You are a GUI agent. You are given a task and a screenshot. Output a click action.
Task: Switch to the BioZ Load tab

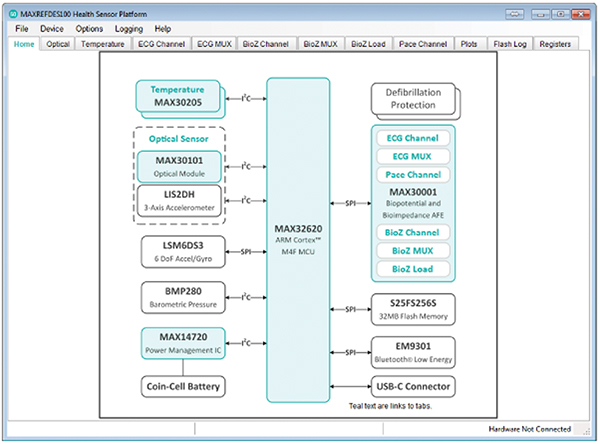pos(368,44)
